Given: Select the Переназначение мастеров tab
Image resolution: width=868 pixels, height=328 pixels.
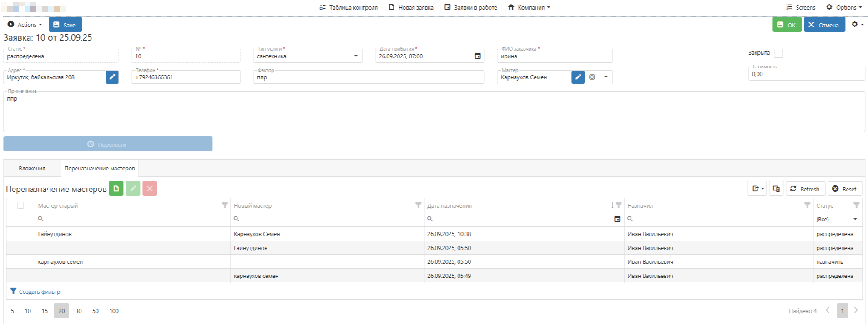Looking at the screenshot, I should point(100,168).
